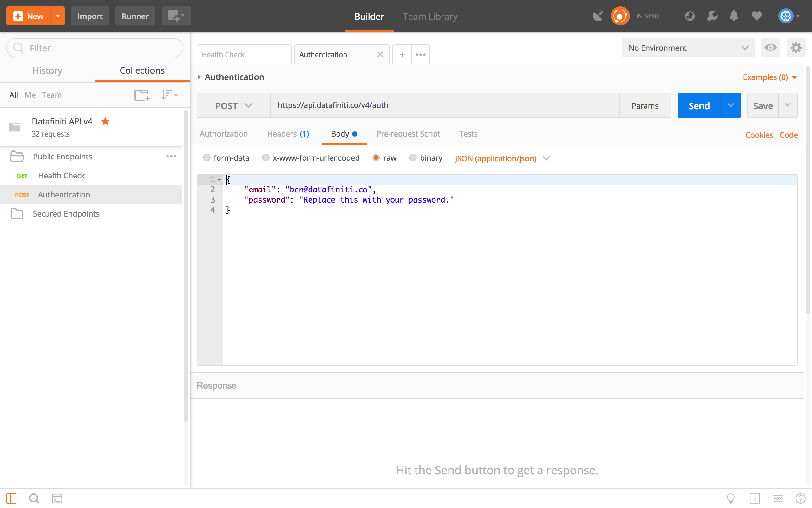812x508 pixels.
Task: Open keyboard shortcuts icon
Action: 777,498
